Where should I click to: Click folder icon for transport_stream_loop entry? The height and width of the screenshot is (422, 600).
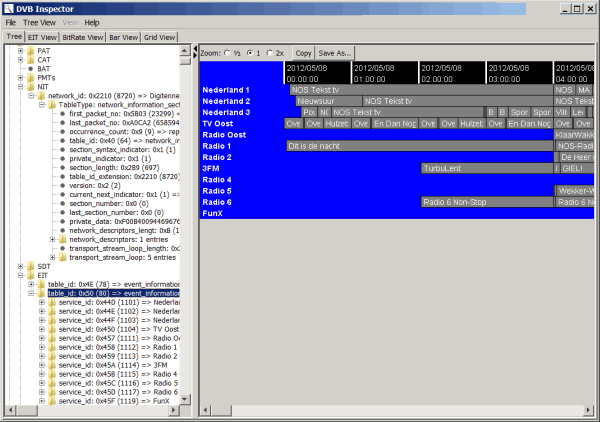pos(63,257)
